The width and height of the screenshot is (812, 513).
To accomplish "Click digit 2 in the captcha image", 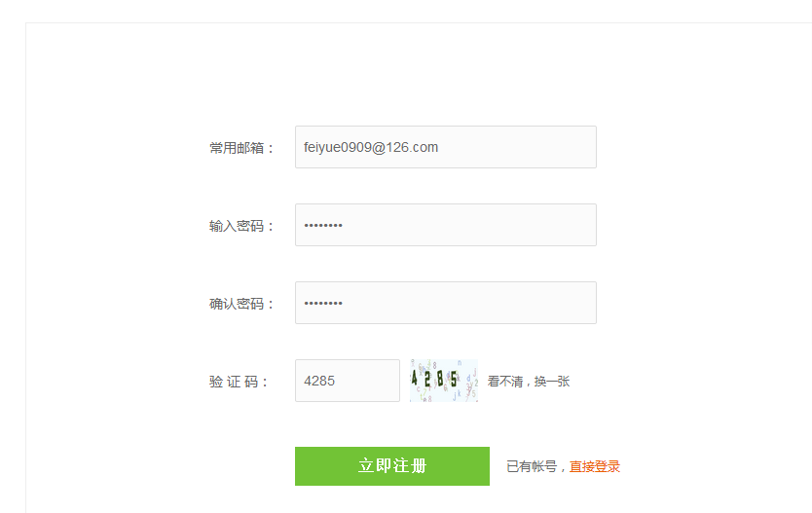I will point(428,378).
